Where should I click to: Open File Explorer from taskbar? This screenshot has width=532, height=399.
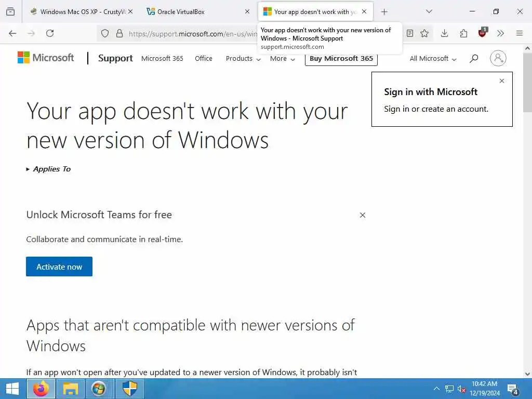71,389
